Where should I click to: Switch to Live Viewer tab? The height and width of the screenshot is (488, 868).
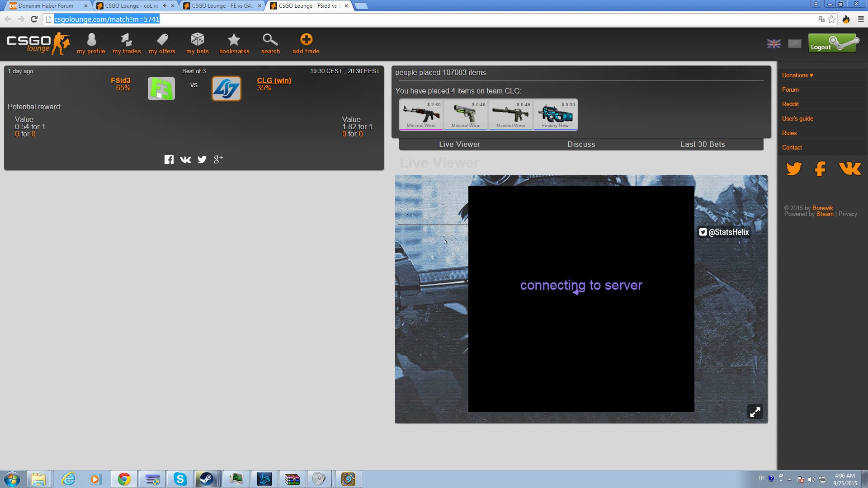460,144
